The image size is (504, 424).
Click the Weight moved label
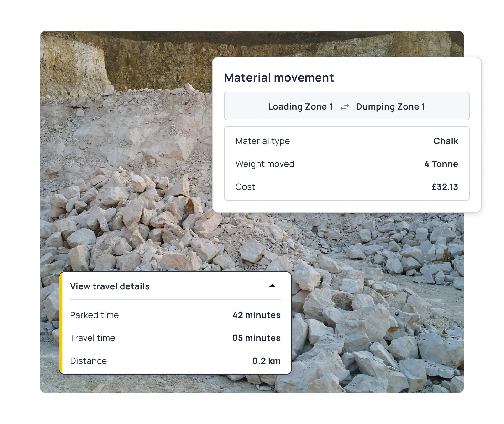(265, 164)
